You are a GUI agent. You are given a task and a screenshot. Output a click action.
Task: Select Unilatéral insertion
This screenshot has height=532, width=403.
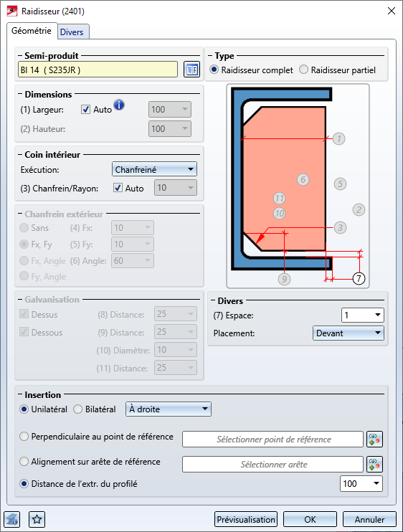tap(24, 409)
